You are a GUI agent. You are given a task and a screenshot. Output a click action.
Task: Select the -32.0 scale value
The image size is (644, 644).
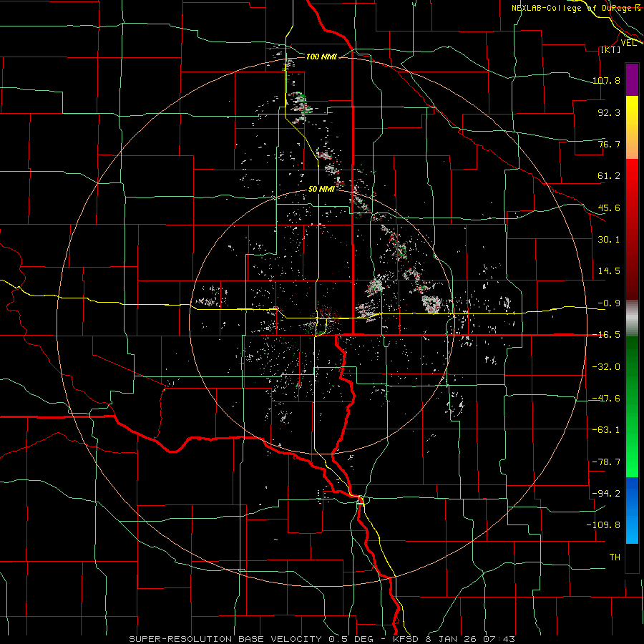606,366
